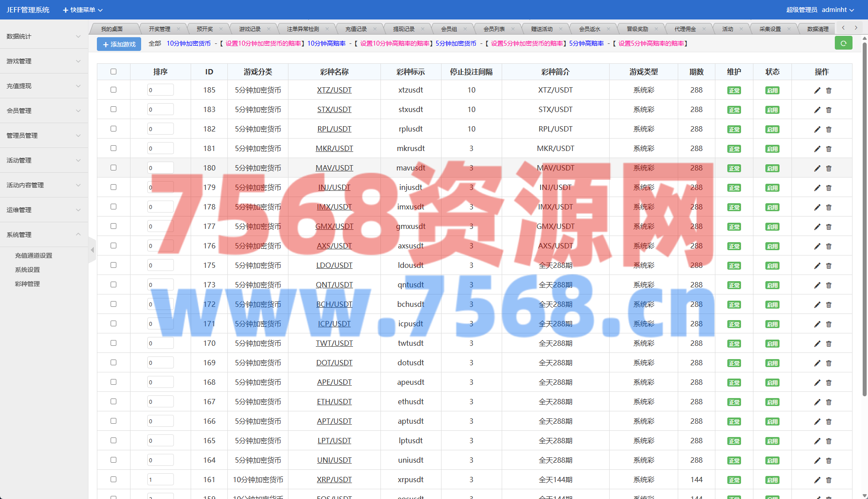
Task: Open the 快捷菜单 dropdown in the header
Action: pyautogui.click(x=83, y=10)
